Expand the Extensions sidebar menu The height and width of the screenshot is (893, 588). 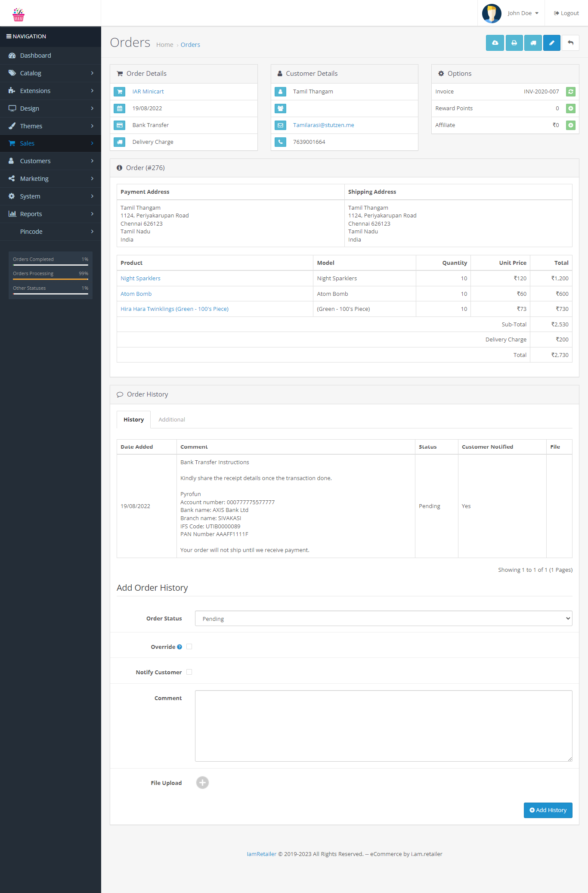click(50, 91)
